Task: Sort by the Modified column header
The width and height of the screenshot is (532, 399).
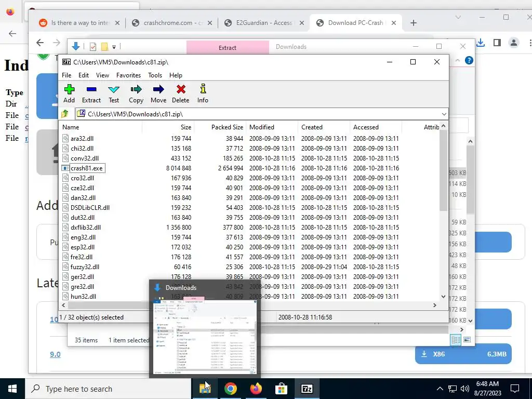Action: [272, 127]
